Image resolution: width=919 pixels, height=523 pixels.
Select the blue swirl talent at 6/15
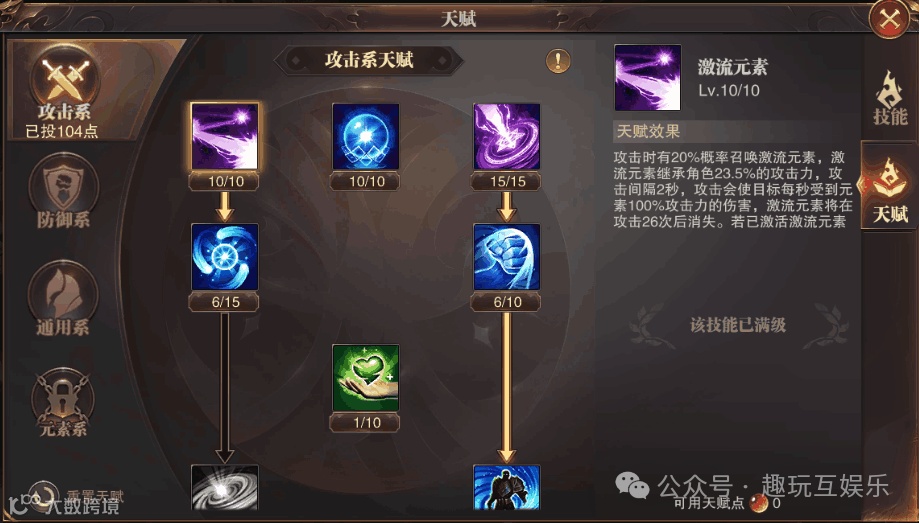pos(224,257)
